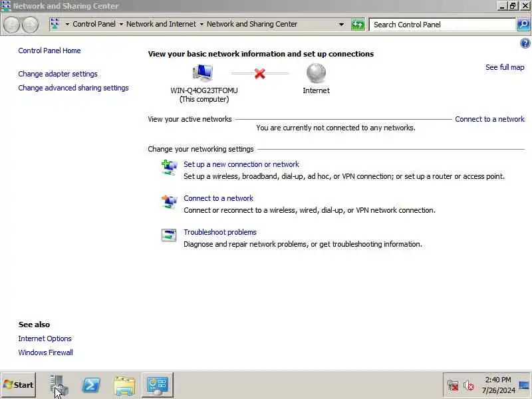Open Troubleshoot problems link

click(x=220, y=232)
